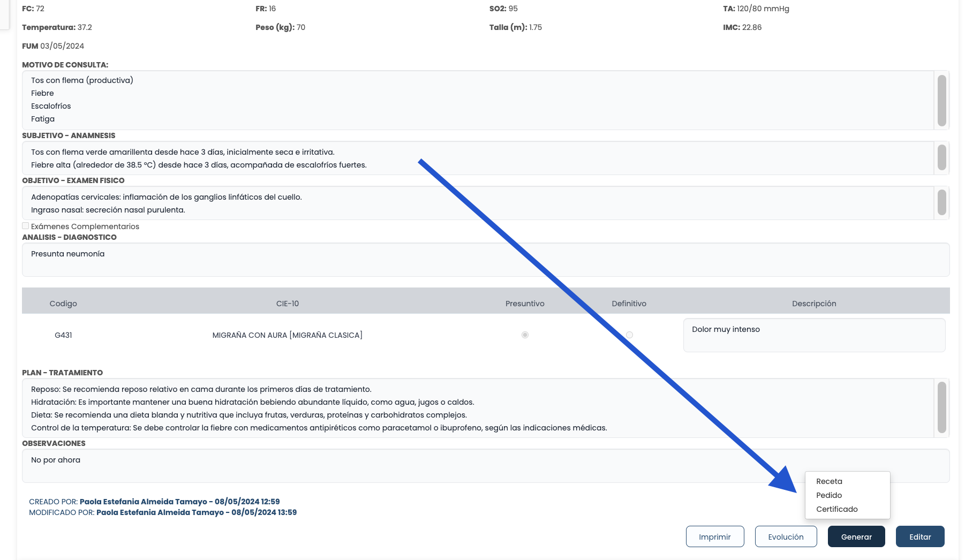Screen dimensions: 965x560
Task: Click the 'Tos con flema (productiva)' line
Action: coord(82,80)
